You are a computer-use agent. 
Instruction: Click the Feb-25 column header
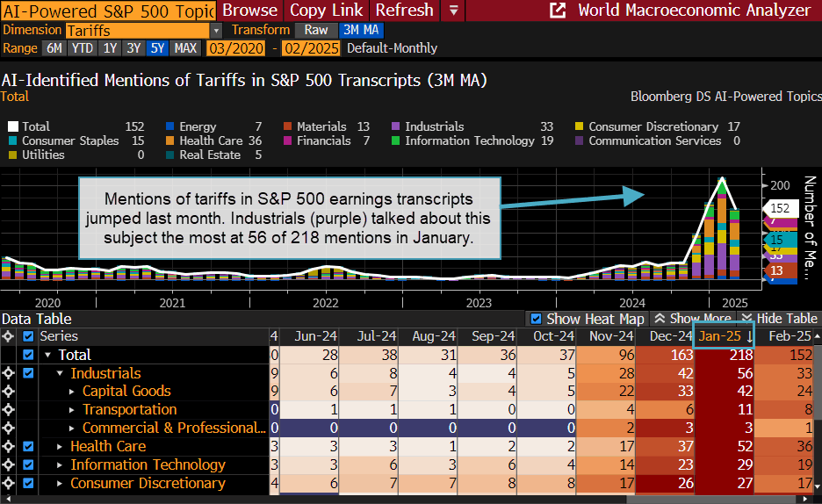[785, 336]
